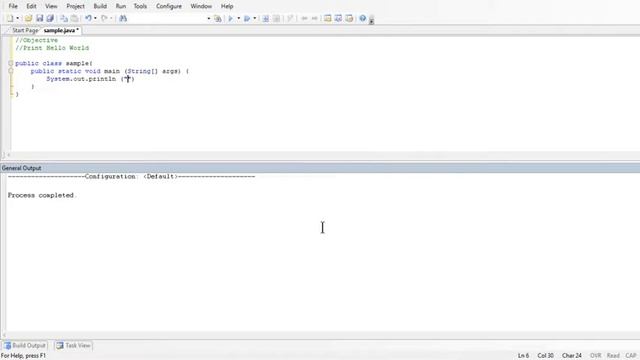
Task: Open the toolbar options overflow arrow
Action: tap(371, 20)
